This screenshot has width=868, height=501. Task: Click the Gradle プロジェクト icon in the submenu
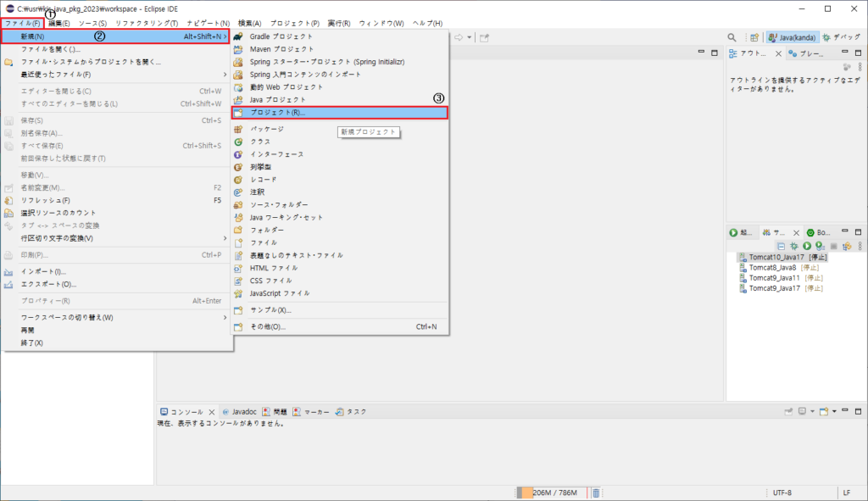point(238,36)
